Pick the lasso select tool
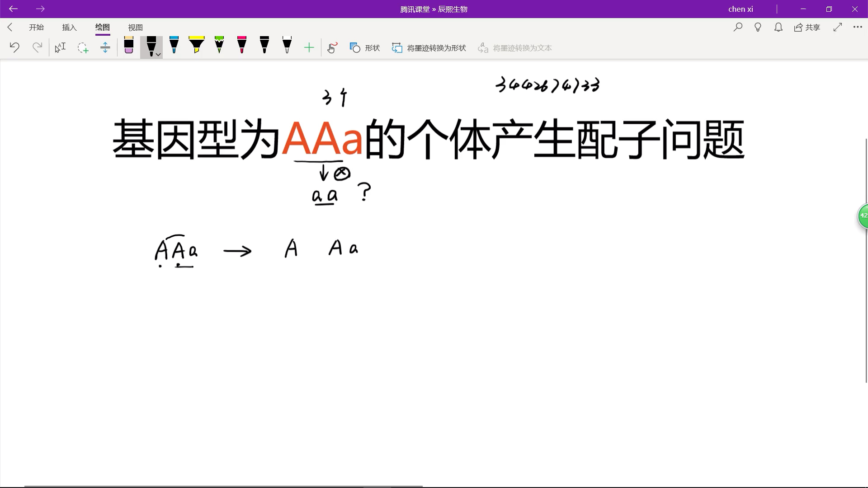 [83, 47]
